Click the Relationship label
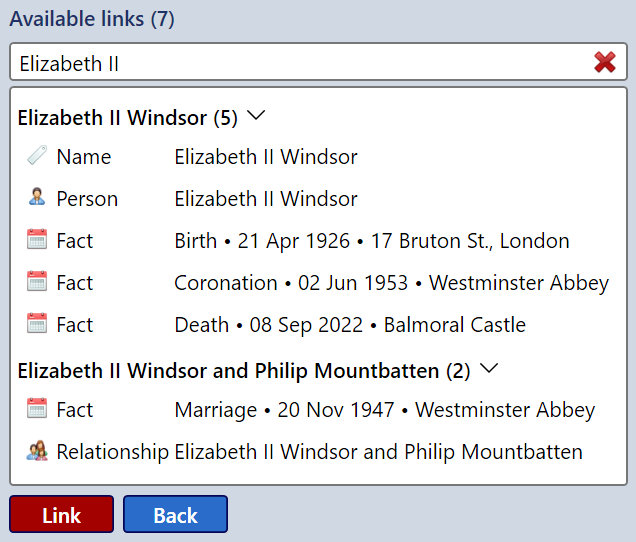This screenshot has height=542, width=636. (113, 452)
